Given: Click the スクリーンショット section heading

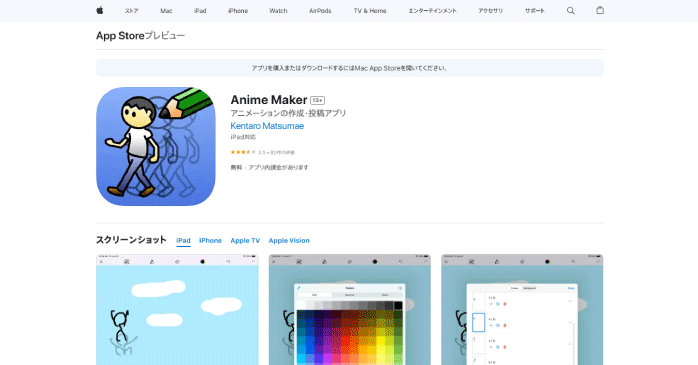Looking at the screenshot, I should [131, 240].
